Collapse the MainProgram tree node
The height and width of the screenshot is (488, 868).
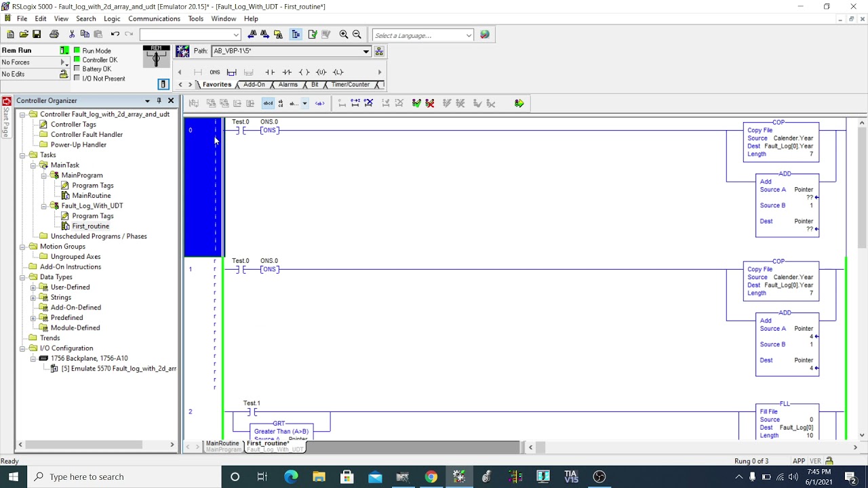[44, 176]
